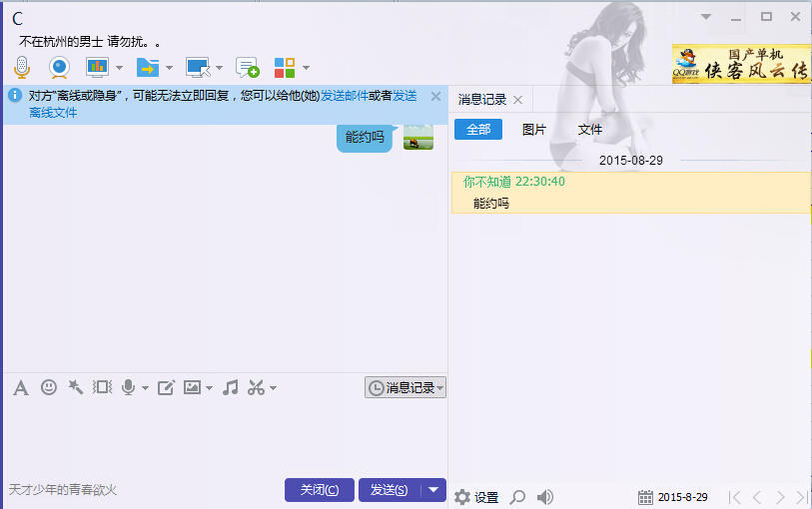Close the 消息记录 tab
This screenshot has height=509, width=812.
517,100
